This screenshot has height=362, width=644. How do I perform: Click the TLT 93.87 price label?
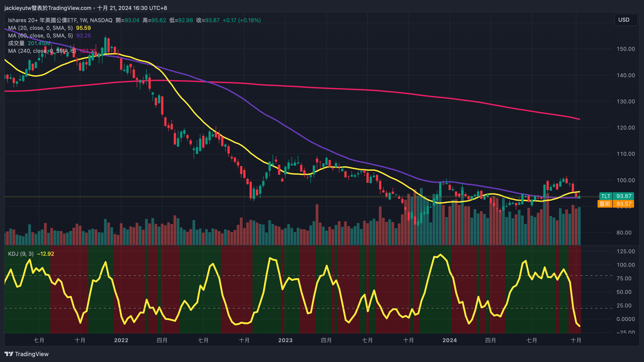[x=616, y=196]
